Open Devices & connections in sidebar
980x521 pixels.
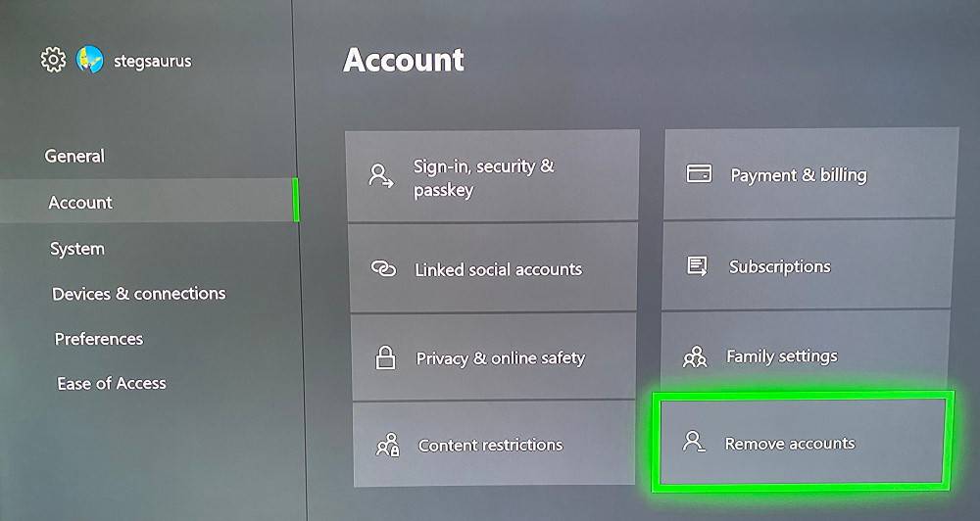139,294
